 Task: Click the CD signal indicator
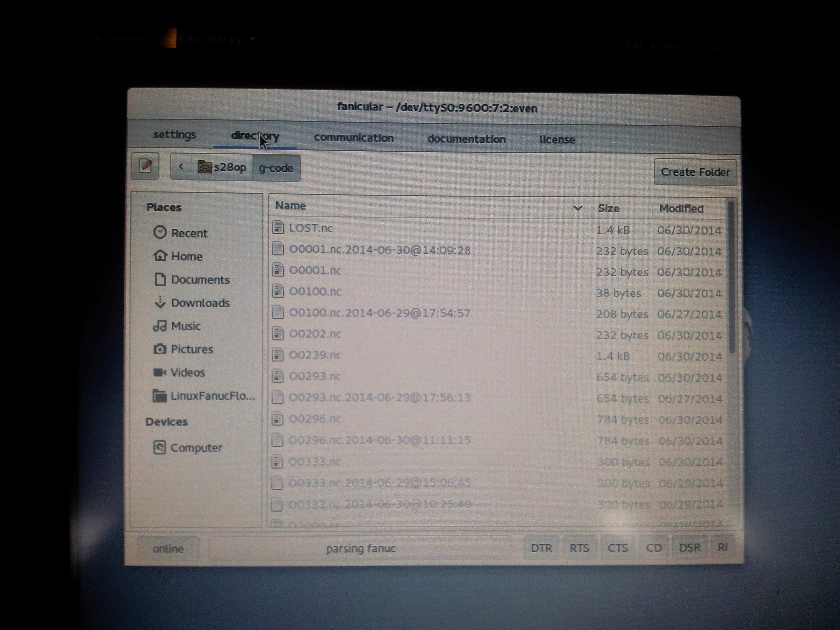[653, 548]
